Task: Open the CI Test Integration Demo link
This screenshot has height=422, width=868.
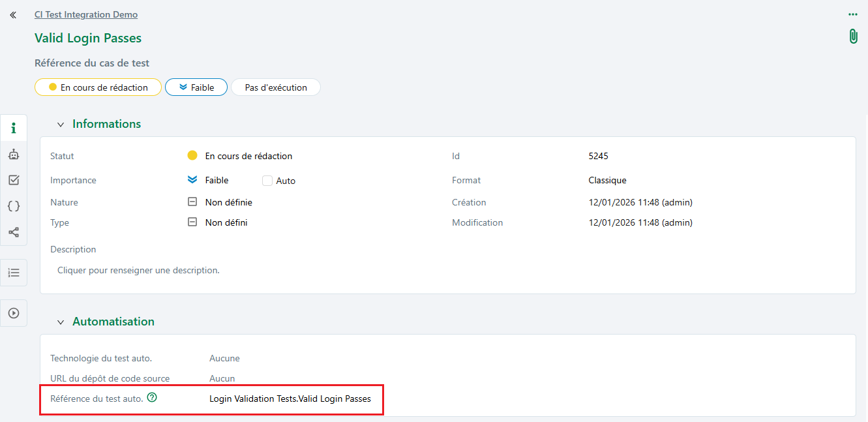Action: (x=85, y=14)
